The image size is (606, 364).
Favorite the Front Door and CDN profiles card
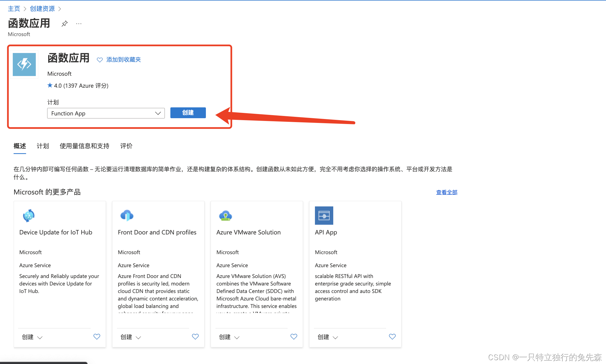point(195,337)
